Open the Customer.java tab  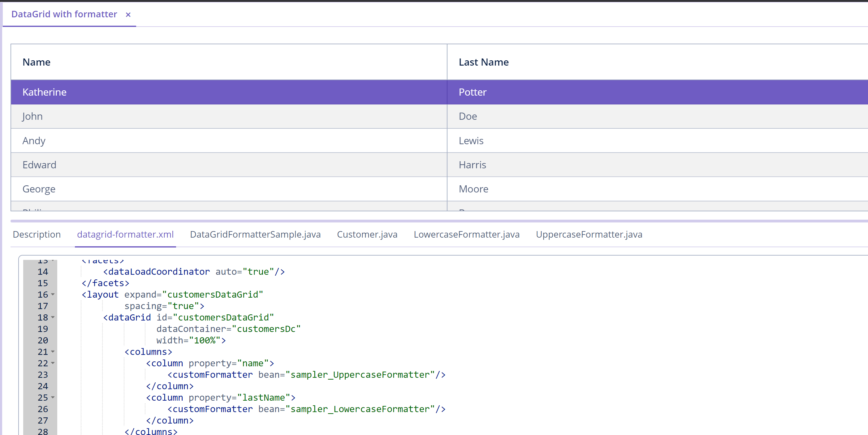[x=367, y=234]
